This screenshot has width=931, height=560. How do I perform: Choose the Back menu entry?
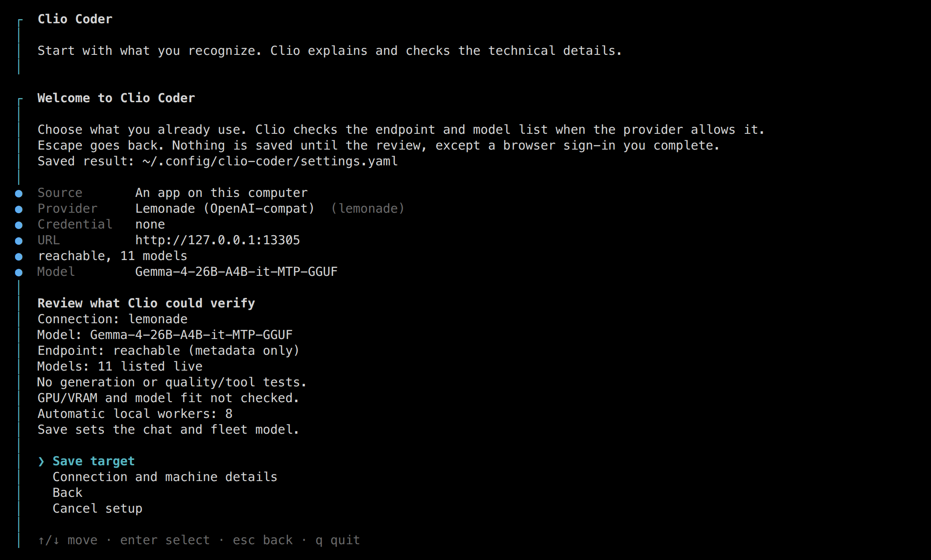pos(67,493)
